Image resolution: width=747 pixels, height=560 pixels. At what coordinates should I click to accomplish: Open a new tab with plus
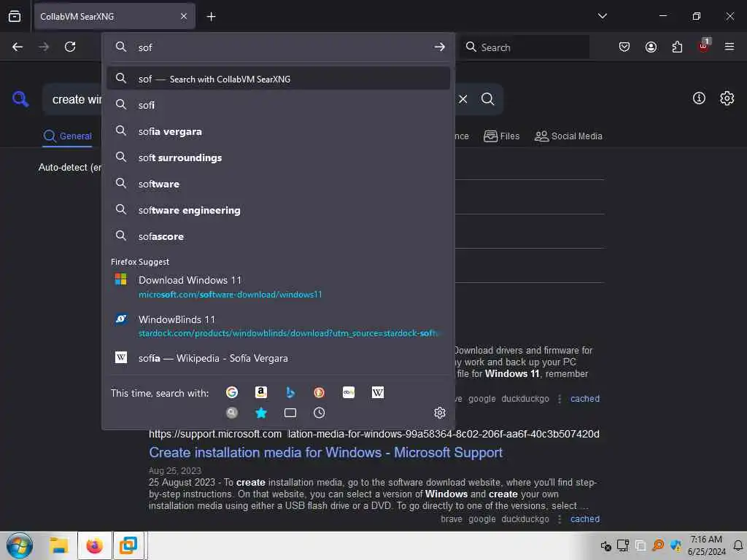(211, 17)
